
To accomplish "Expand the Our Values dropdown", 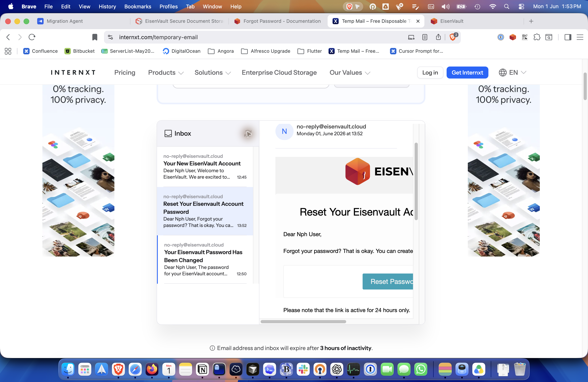I will tap(350, 73).
